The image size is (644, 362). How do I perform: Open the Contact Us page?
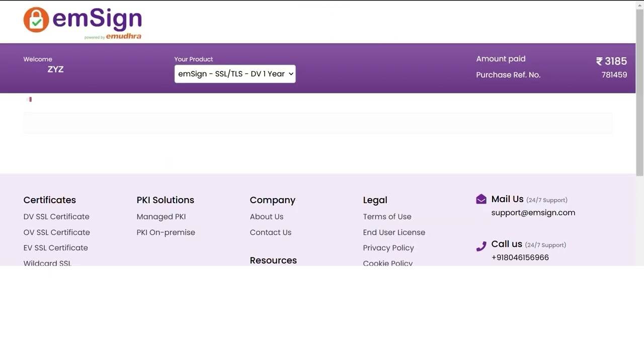click(x=271, y=232)
